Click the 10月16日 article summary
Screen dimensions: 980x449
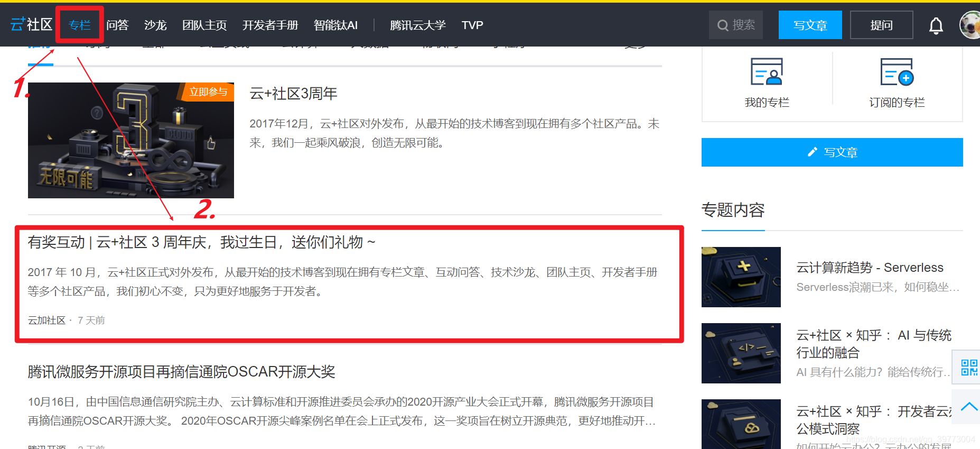[x=342, y=411]
